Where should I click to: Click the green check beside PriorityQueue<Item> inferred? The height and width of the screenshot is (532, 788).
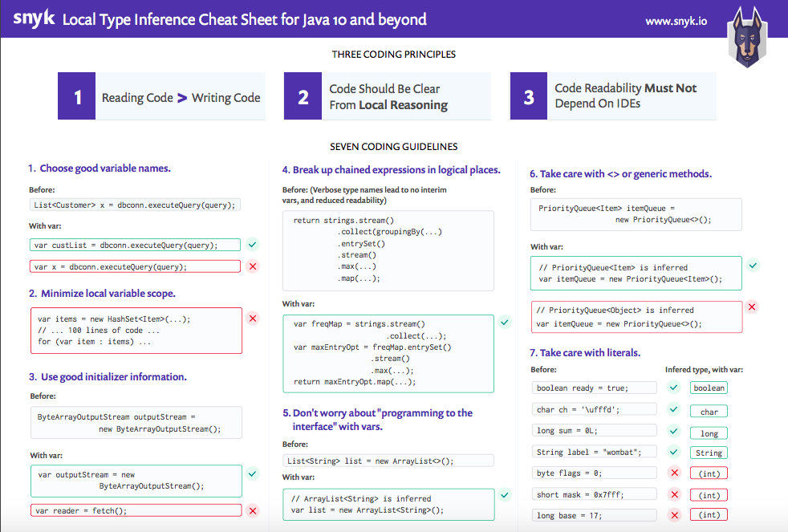(x=752, y=265)
